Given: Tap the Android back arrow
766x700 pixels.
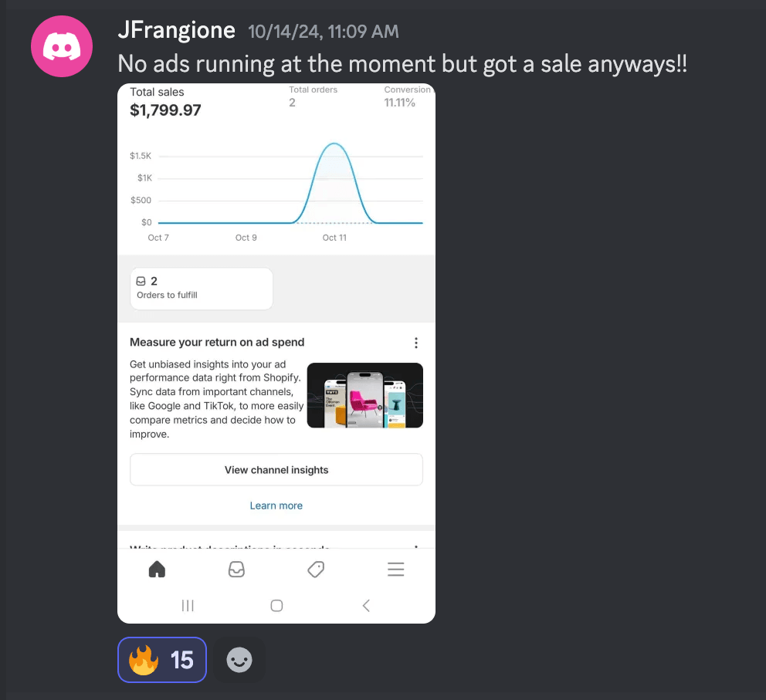Looking at the screenshot, I should click(366, 606).
